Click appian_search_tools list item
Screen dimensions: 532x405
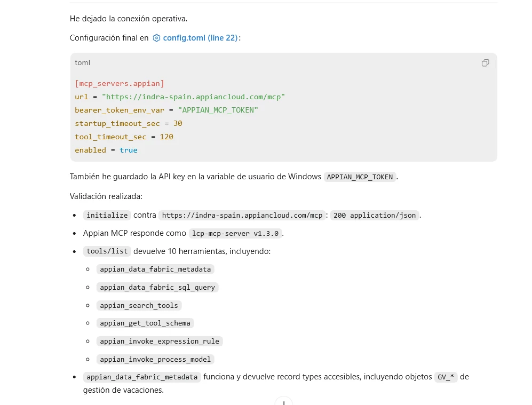(x=139, y=306)
